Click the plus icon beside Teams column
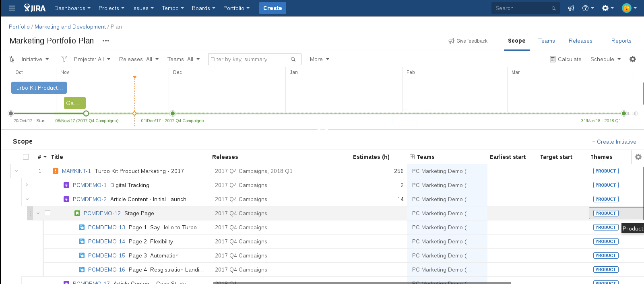 (412, 157)
